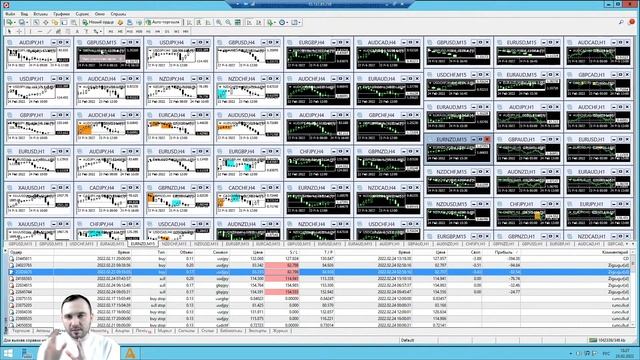This screenshot has height=360, width=640.
Task: Activate the CADJPY,H4 chart window
Action: [102, 188]
